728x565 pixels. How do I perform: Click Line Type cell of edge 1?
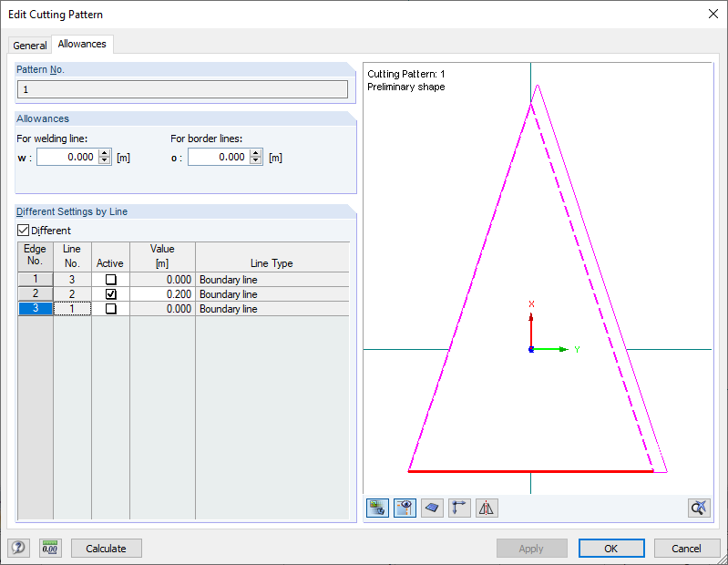point(272,279)
